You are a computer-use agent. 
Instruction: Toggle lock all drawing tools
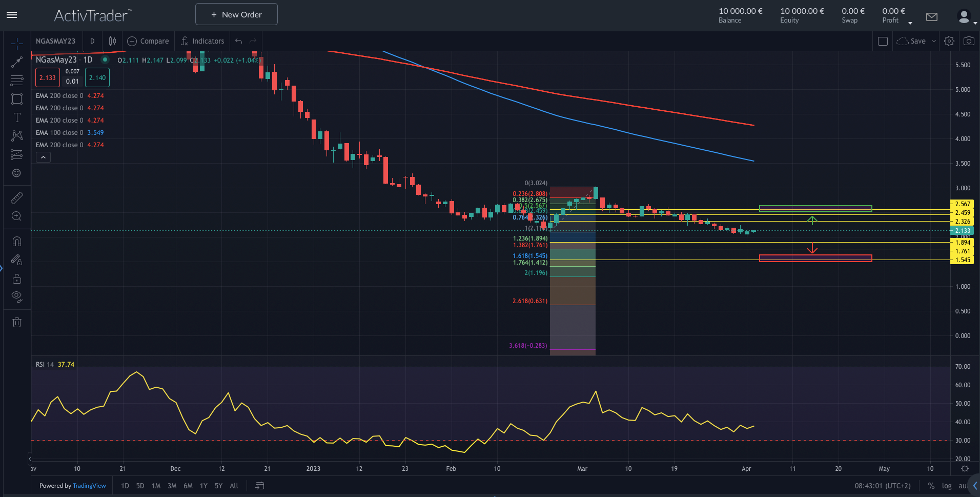pyautogui.click(x=17, y=279)
